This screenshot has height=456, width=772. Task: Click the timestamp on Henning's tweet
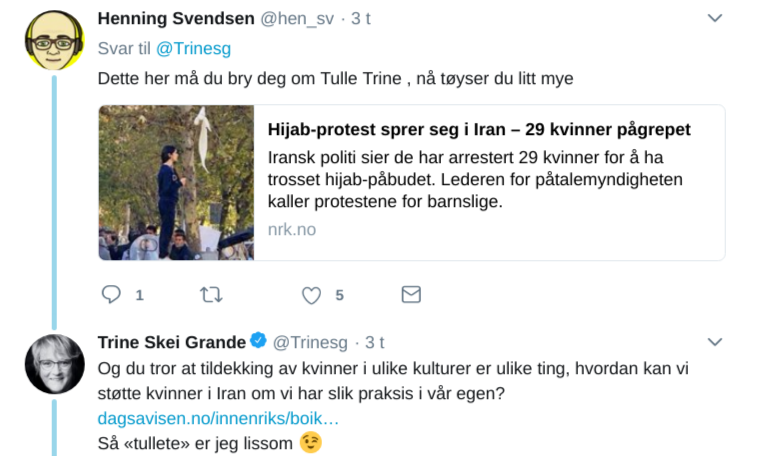pyautogui.click(x=362, y=18)
